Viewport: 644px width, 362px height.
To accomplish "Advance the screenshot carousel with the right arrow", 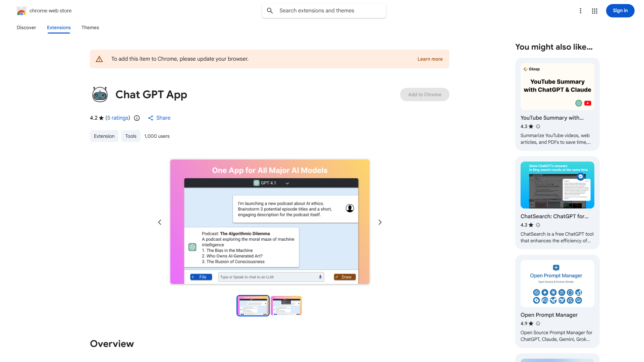I will (x=380, y=222).
